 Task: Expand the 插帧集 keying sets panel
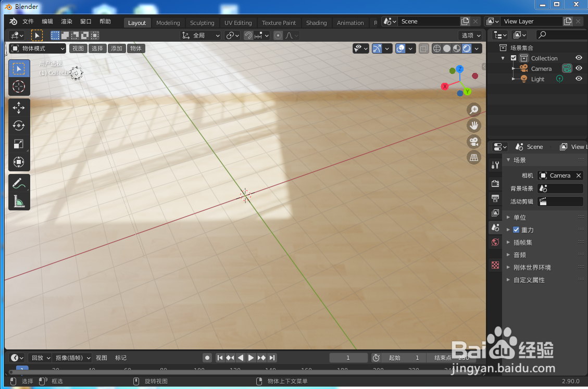(523, 242)
